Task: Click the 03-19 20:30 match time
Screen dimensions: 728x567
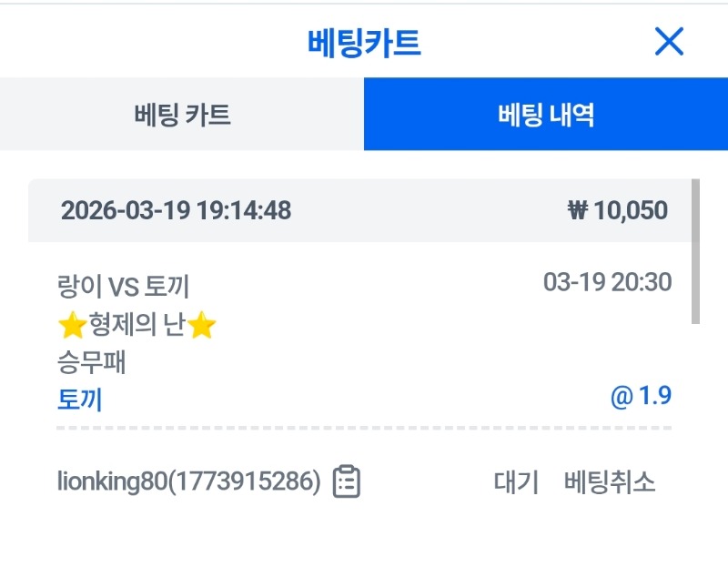Action: click(607, 282)
